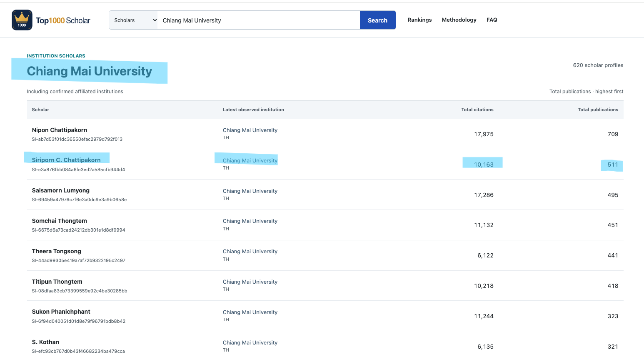Click the institution in Theera Tongsong's row
The image size is (644, 357).
click(x=250, y=251)
